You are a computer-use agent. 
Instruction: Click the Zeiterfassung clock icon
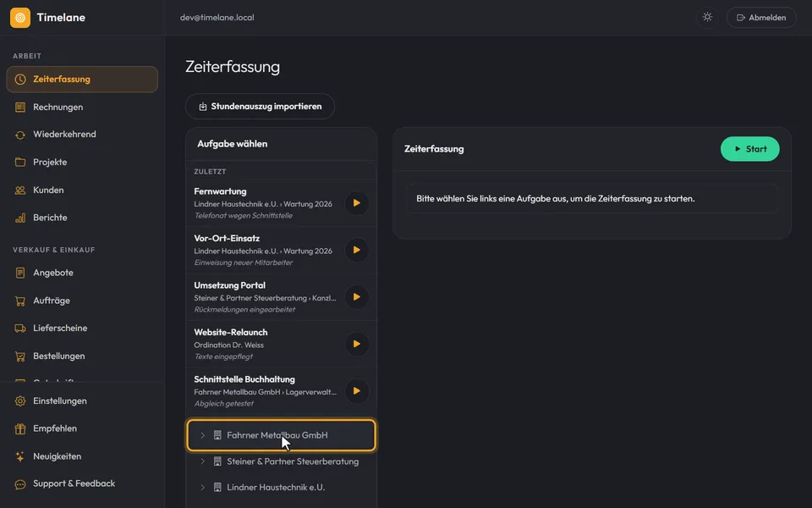pyautogui.click(x=20, y=80)
